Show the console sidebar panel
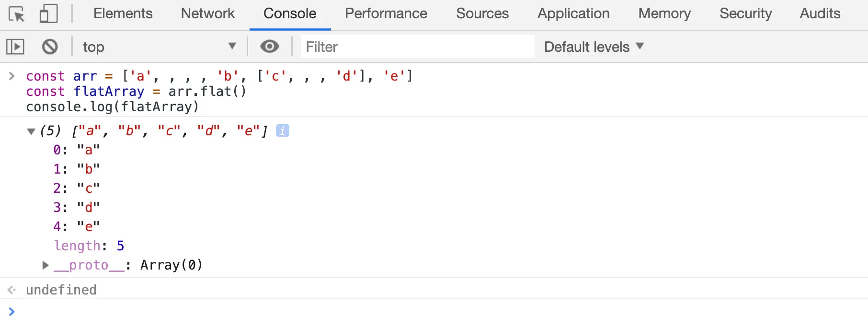868x329 pixels. click(x=15, y=47)
